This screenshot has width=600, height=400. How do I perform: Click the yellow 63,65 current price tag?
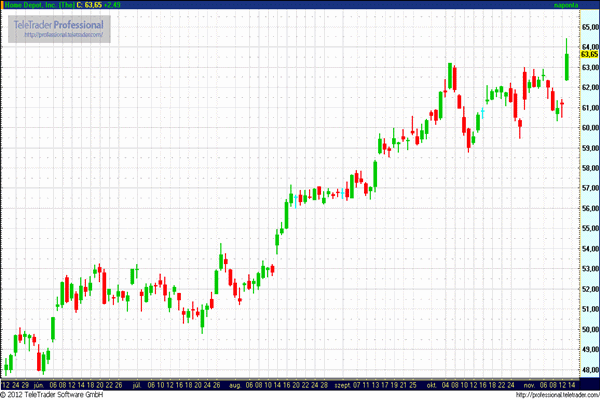click(x=589, y=54)
